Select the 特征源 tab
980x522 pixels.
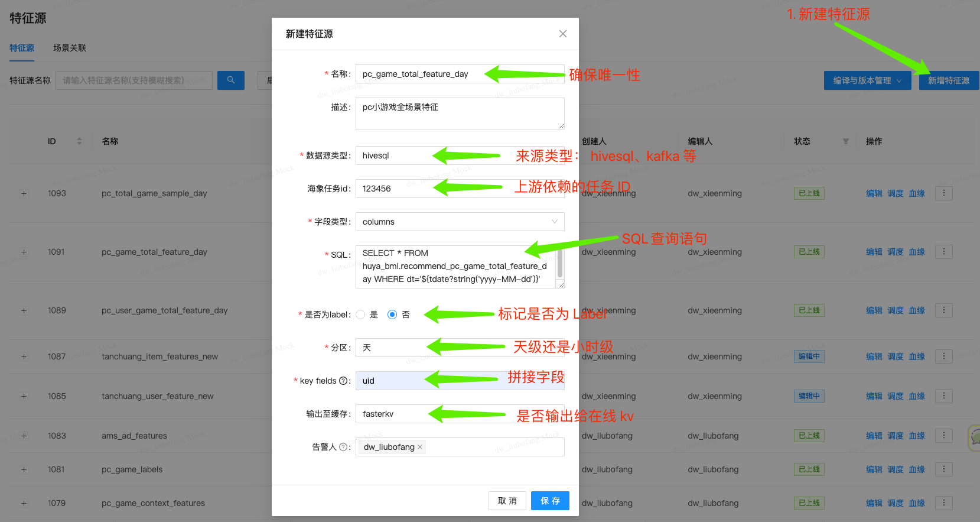(22, 48)
